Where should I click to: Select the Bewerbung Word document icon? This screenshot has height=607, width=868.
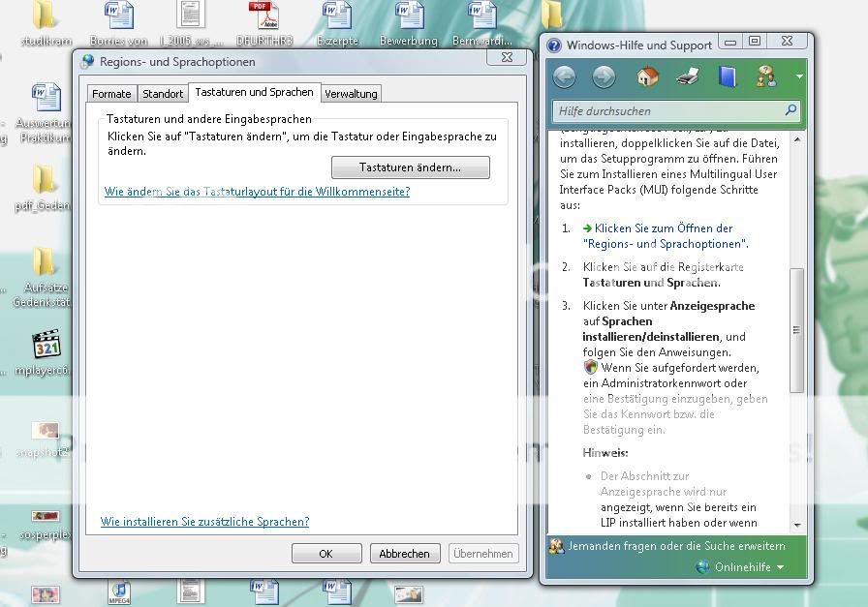(x=409, y=23)
